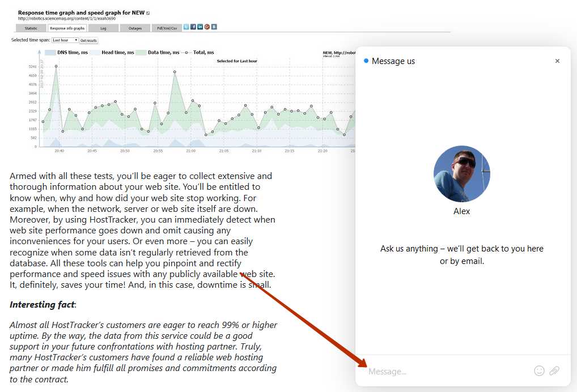Share the report via VK icon

click(214, 27)
